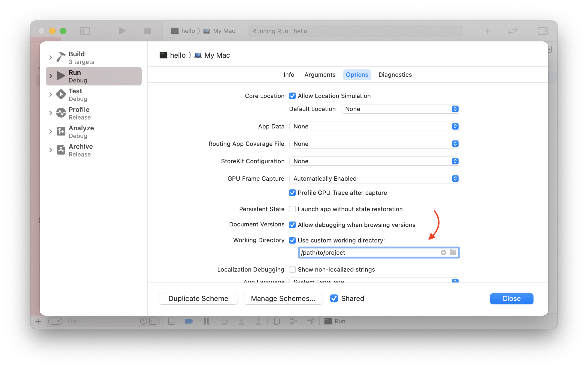588x369 pixels.
Task: Open the GPU Frame Capture dropdown
Action: 374,179
